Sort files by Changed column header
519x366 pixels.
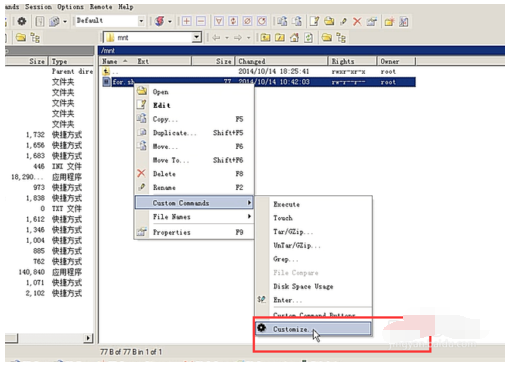tap(282, 61)
